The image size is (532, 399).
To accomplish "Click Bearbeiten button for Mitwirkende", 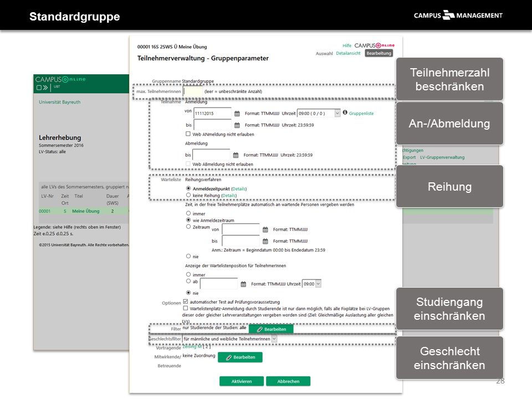I will pyautogui.click(x=240, y=357).
